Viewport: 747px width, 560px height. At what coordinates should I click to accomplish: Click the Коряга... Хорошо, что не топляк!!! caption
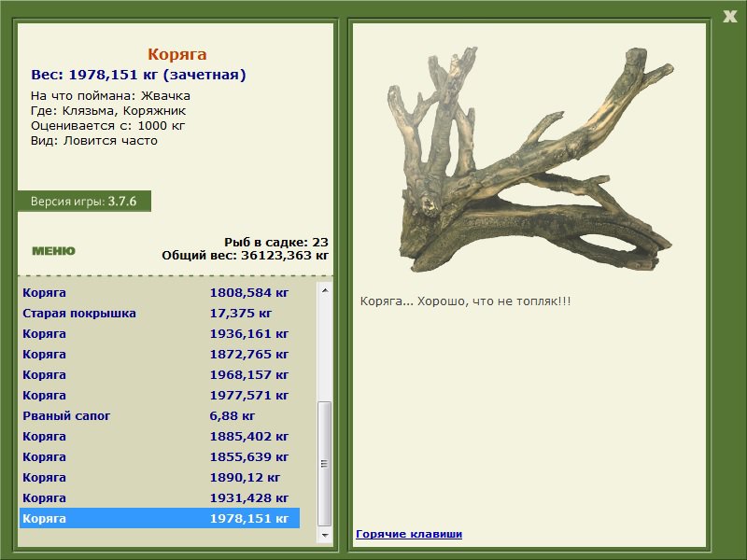point(465,301)
